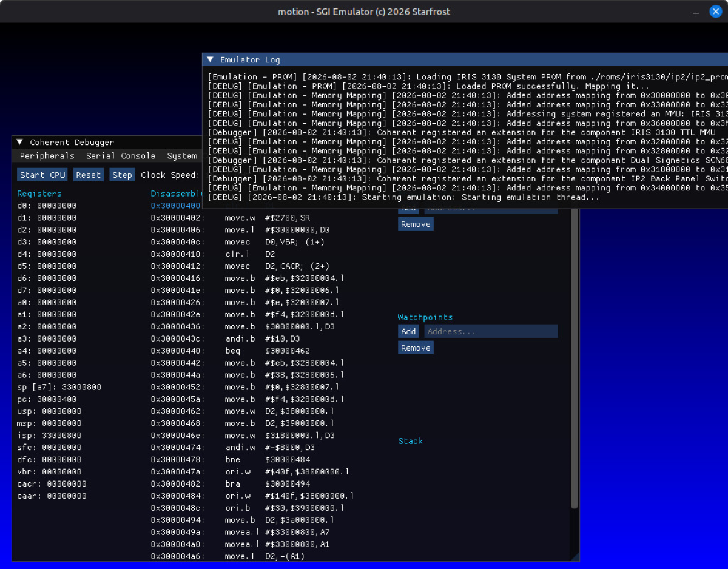Minimize the SGI Emulator window

tap(695, 12)
